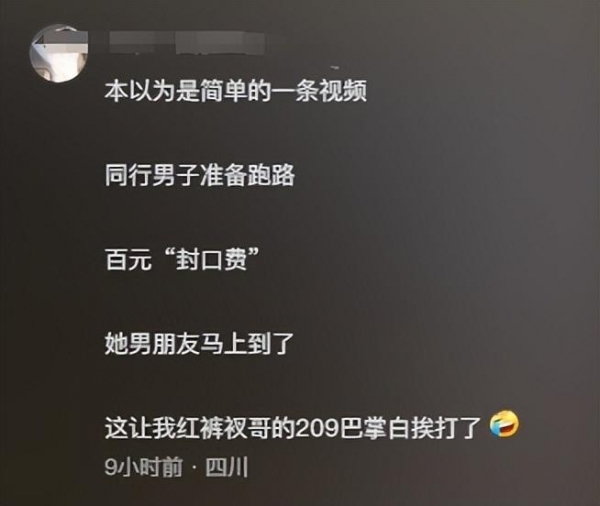
Task: Open the commenter's round profile avatar
Action: click(59, 53)
